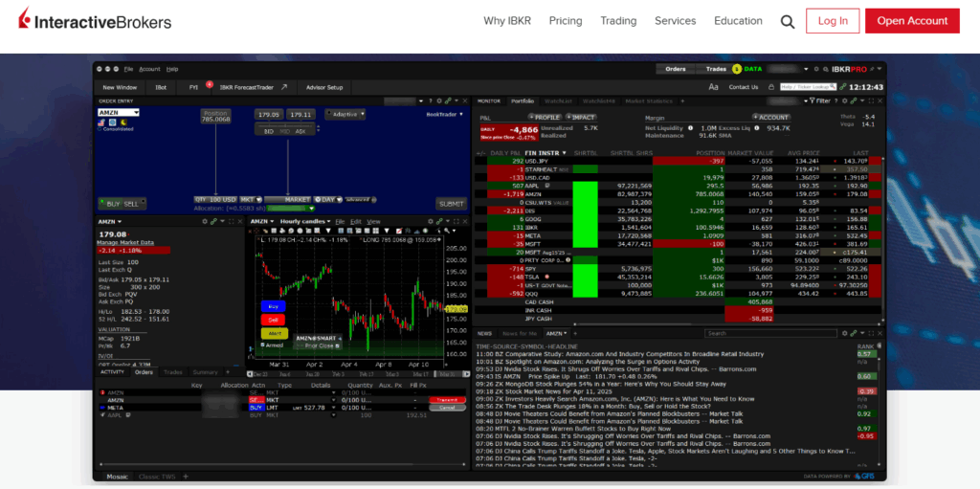Go to the Interactive Brokers home logo
Viewport: 980px width, 489px height.
coord(95,20)
